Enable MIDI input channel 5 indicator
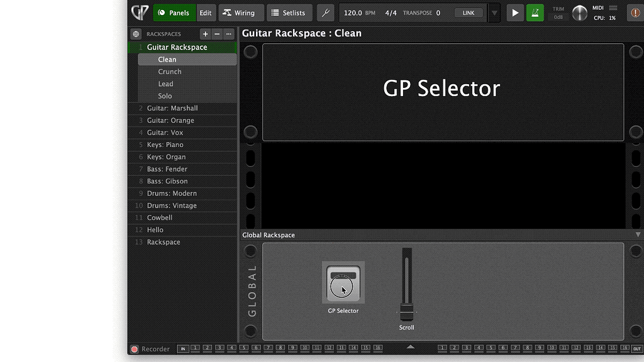 (243, 348)
